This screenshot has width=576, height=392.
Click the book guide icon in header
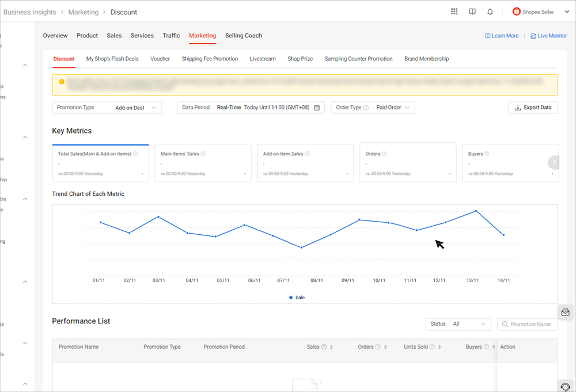click(472, 12)
